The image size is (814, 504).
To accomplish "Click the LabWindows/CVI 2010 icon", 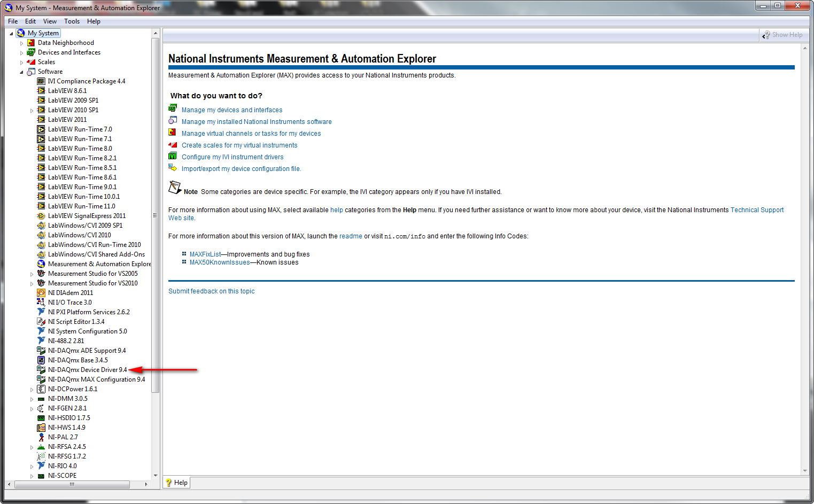I will click(x=41, y=235).
